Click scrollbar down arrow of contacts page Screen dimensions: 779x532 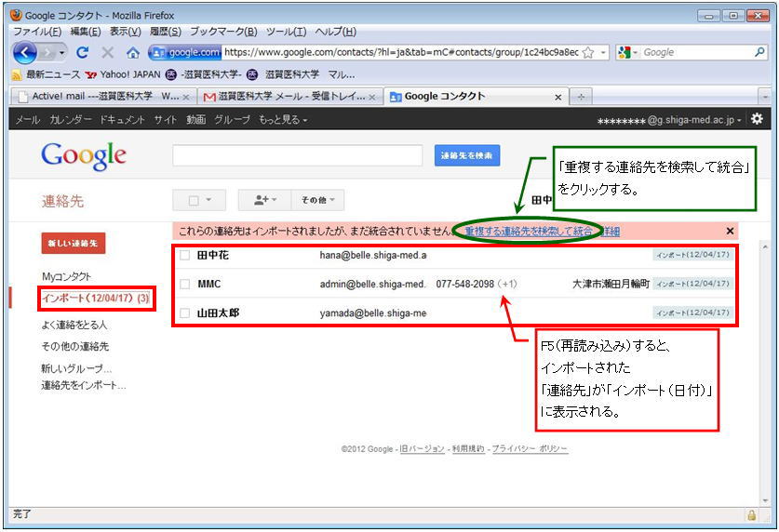pyautogui.click(x=765, y=500)
